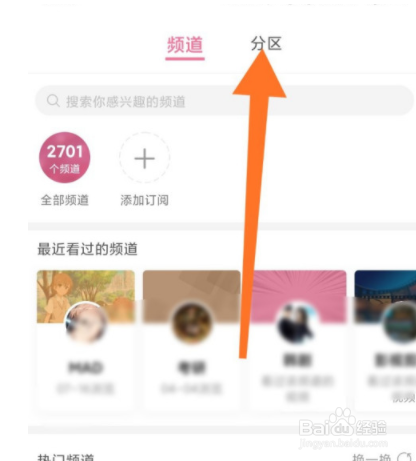Click the search magnifier icon
416x461 pixels.
[53, 101]
